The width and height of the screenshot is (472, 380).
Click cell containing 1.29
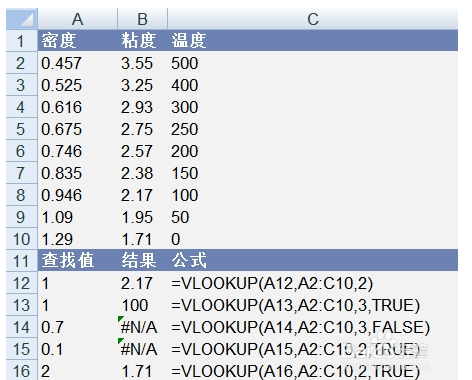pyautogui.click(x=77, y=239)
